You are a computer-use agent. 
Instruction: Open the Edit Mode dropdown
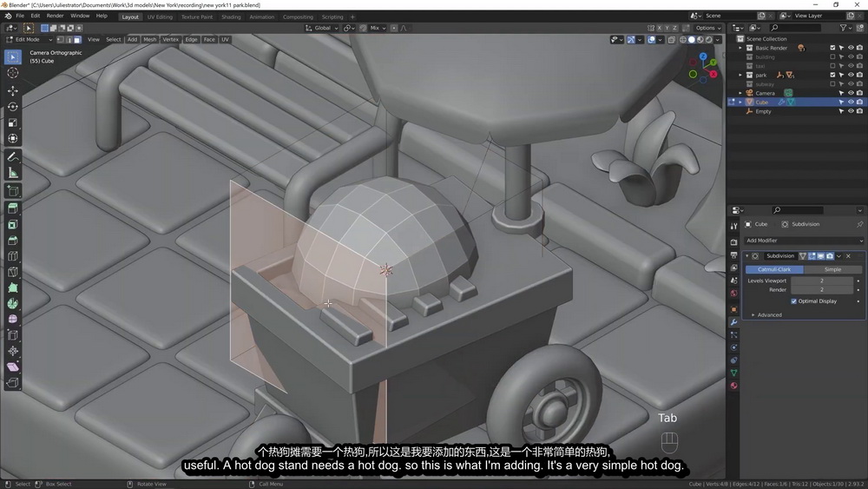[29, 40]
